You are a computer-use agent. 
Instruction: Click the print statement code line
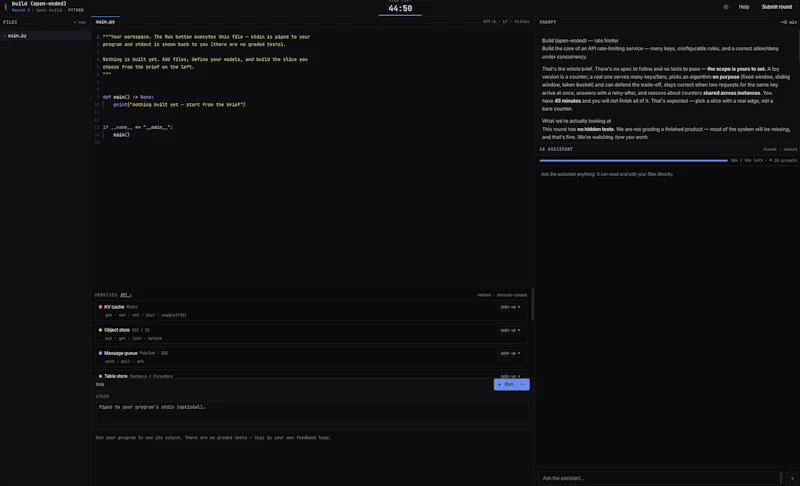click(x=179, y=105)
